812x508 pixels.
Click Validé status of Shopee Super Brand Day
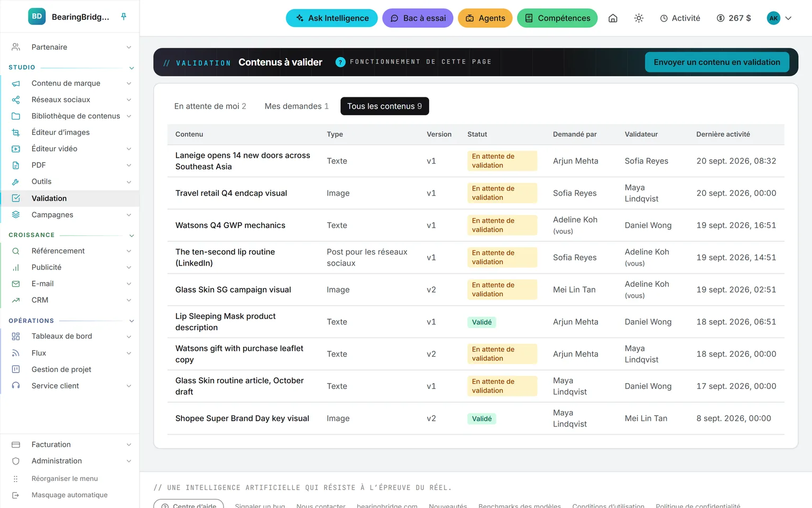(482, 419)
